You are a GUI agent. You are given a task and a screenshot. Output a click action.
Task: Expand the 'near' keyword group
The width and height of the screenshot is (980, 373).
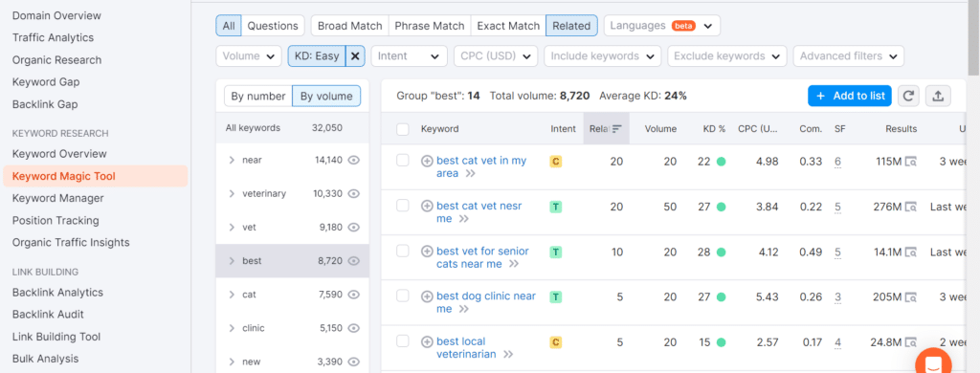[x=232, y=160]
